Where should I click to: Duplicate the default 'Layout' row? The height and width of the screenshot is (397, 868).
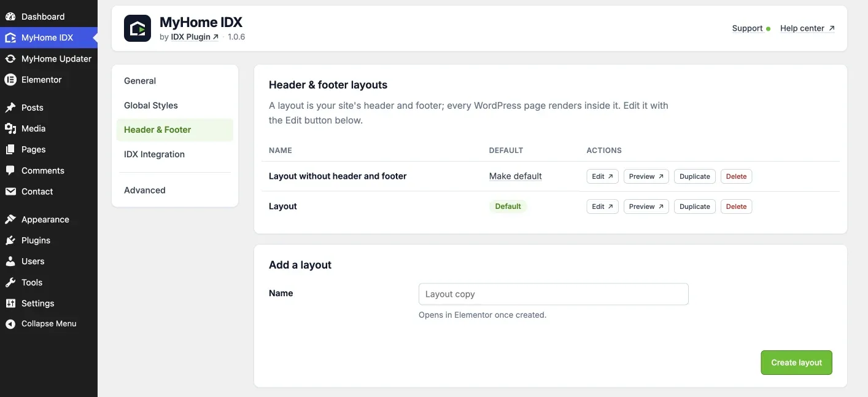[x=695, y=206]
